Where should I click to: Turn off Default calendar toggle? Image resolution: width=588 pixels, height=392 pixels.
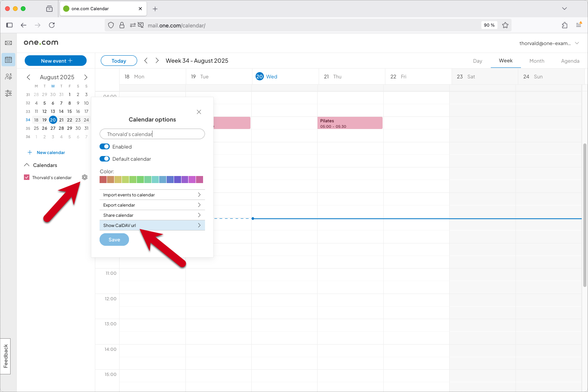pyautogui.click(x=104, y=158)
